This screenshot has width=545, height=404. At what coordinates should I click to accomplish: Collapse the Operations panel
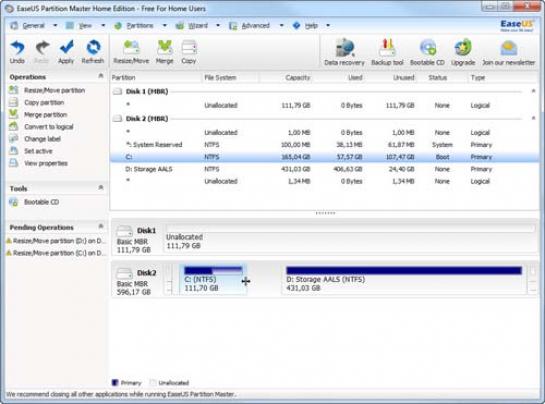point(101,76)
